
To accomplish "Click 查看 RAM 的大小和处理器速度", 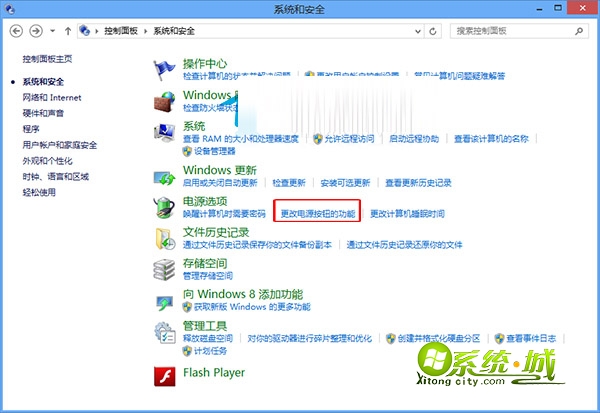I will tap(241, 139).
